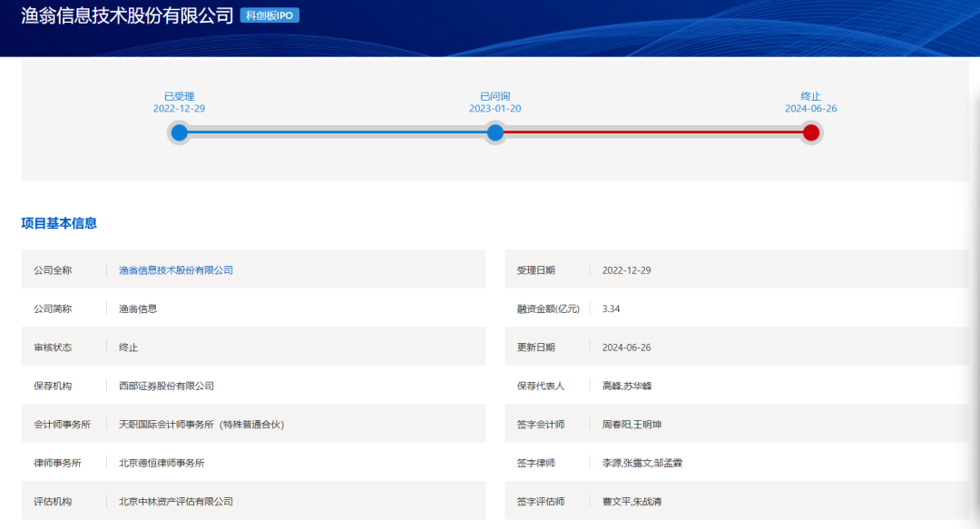This screenshot has height=529, width=980.
Task: Click appraiser 北京中林资产评估有限公司
Action: pyautogui.click(x=176, y=502)
